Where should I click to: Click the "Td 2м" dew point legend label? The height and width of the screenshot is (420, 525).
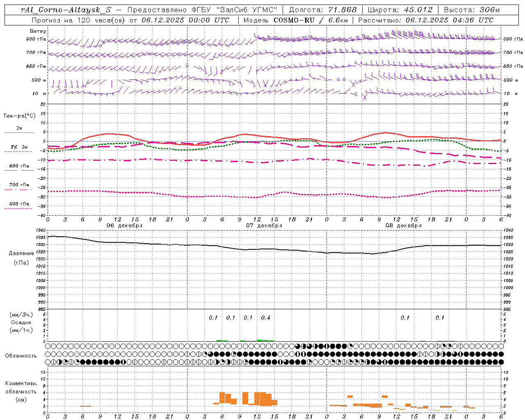pyautogui.click(x=19, y=147)
